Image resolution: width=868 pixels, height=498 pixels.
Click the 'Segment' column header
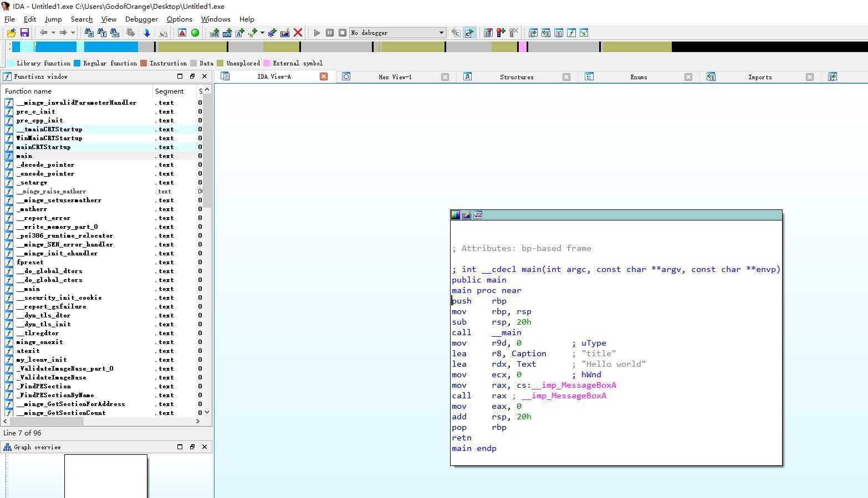(x=174, y=91)
